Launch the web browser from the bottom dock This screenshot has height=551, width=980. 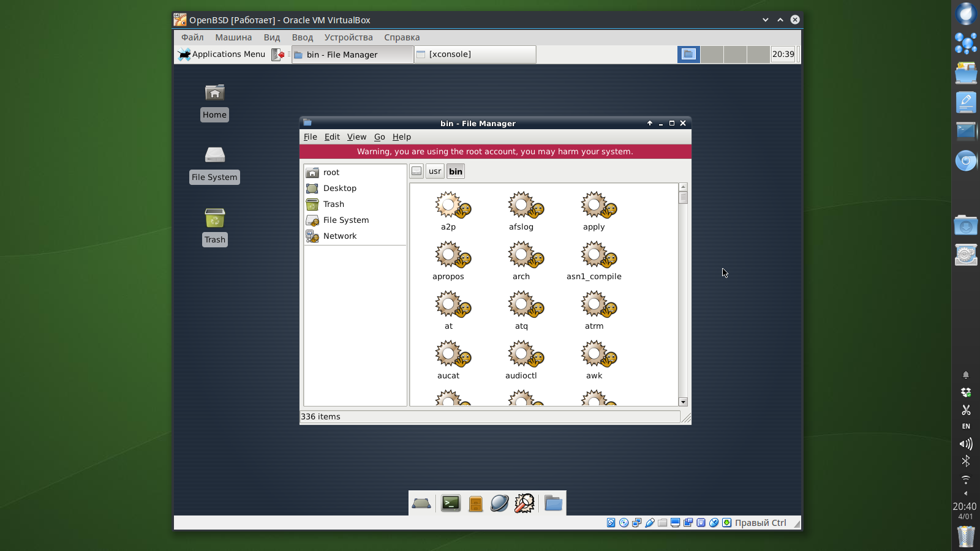500,503
